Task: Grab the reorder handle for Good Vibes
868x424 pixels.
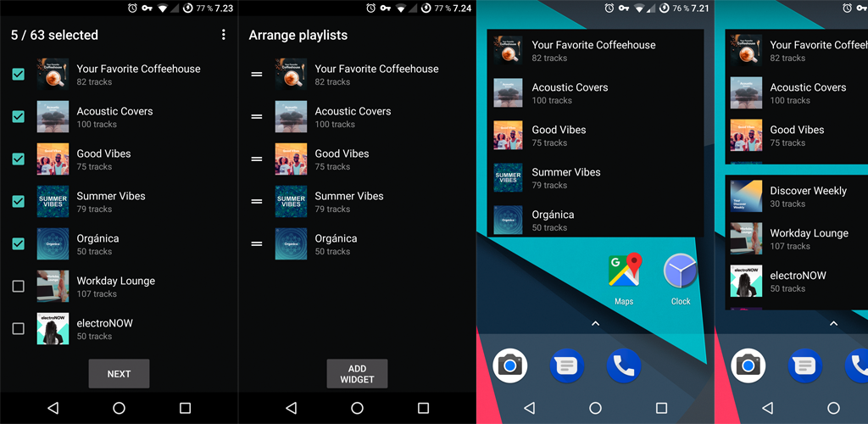Action: click(256, 159)
